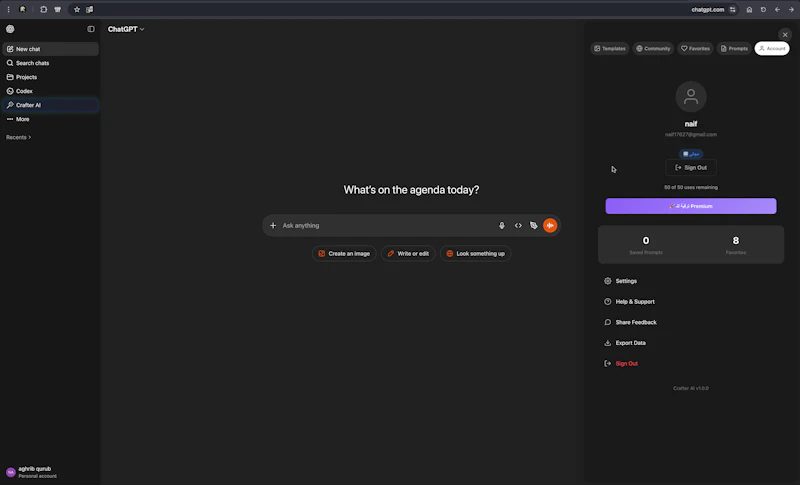
Task: Click the browser forward arrow
Action: click(791, 10)
